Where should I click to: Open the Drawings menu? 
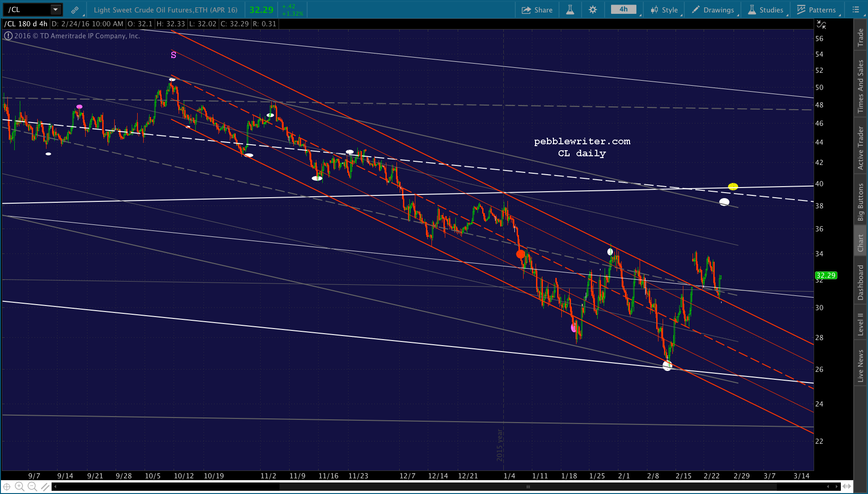[x=713, y=10]
